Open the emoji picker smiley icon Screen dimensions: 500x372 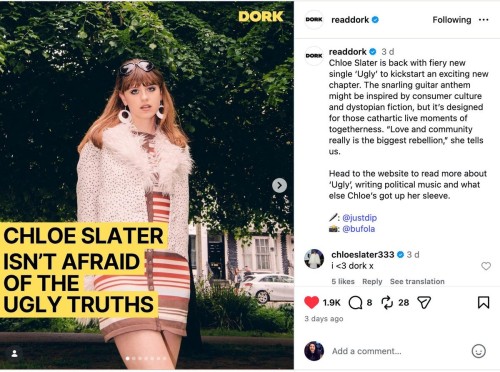[478, 351]
